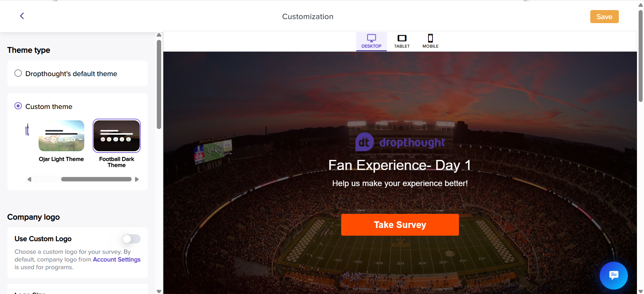The image size is (644, 294).
Task: Enable the Use Custom Logo toggle
Action: pyautogui.click(x=131, y=239)
